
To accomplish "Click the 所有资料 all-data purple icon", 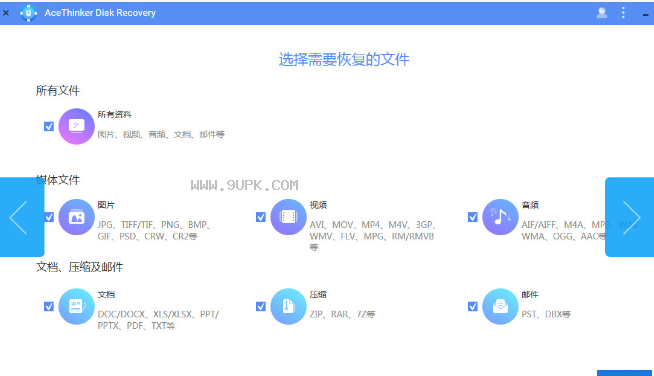I will [x=76, y=126].
